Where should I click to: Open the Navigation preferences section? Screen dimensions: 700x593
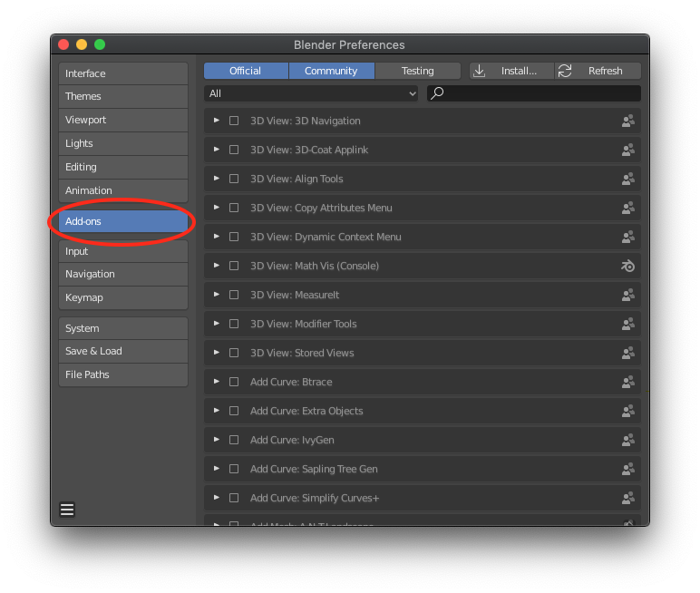point(123,274)
